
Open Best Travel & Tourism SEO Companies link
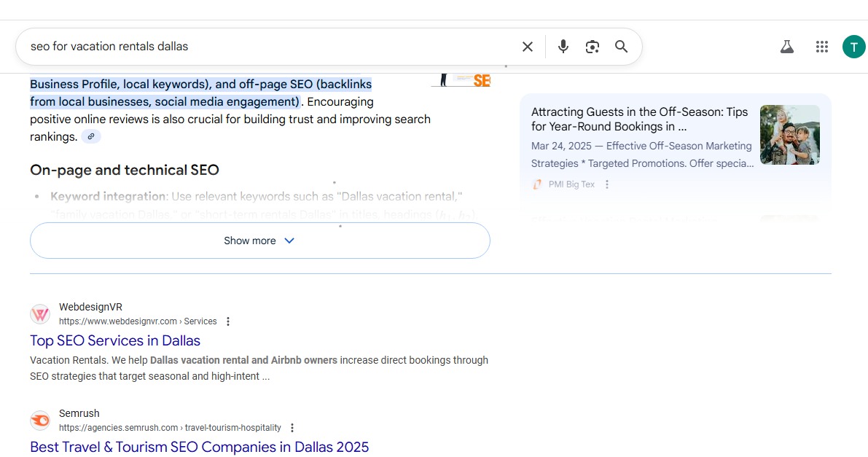click(x=199, y=447)
